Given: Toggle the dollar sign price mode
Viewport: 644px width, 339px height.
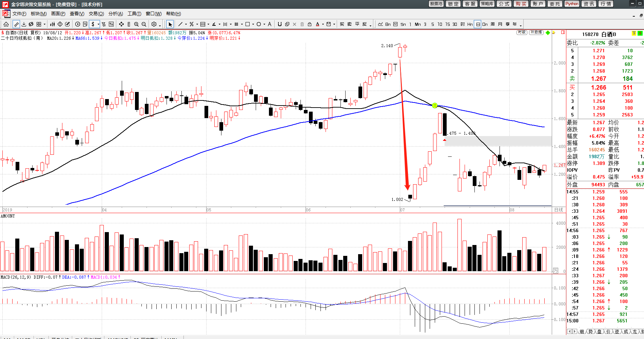Looking at the screenshot, I should pos(93,24).
